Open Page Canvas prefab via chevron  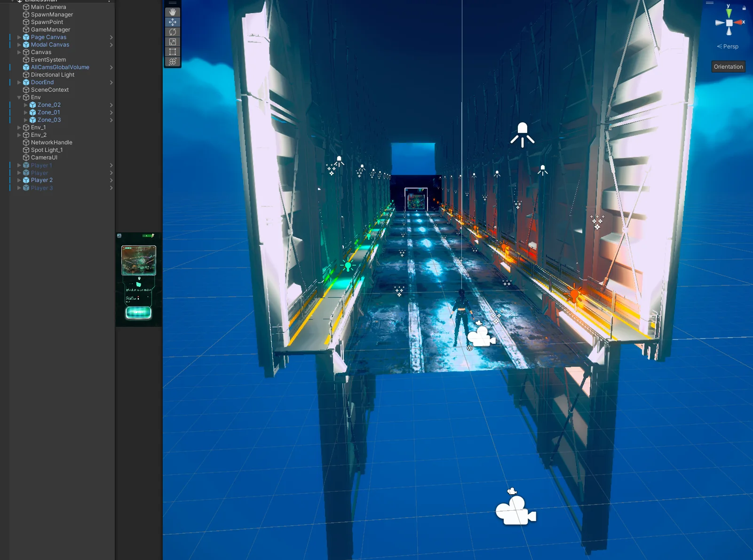[x=111, y=37]
